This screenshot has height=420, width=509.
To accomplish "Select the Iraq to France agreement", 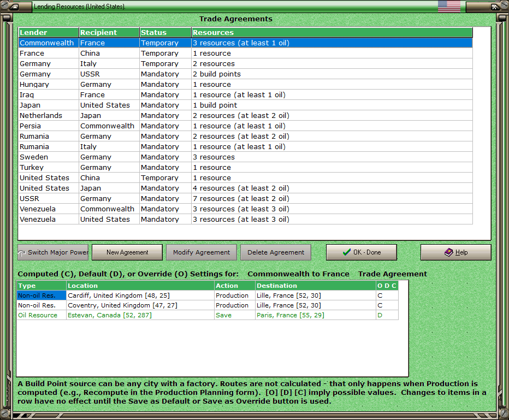I will pyautogui.click(x=245, y=95).
